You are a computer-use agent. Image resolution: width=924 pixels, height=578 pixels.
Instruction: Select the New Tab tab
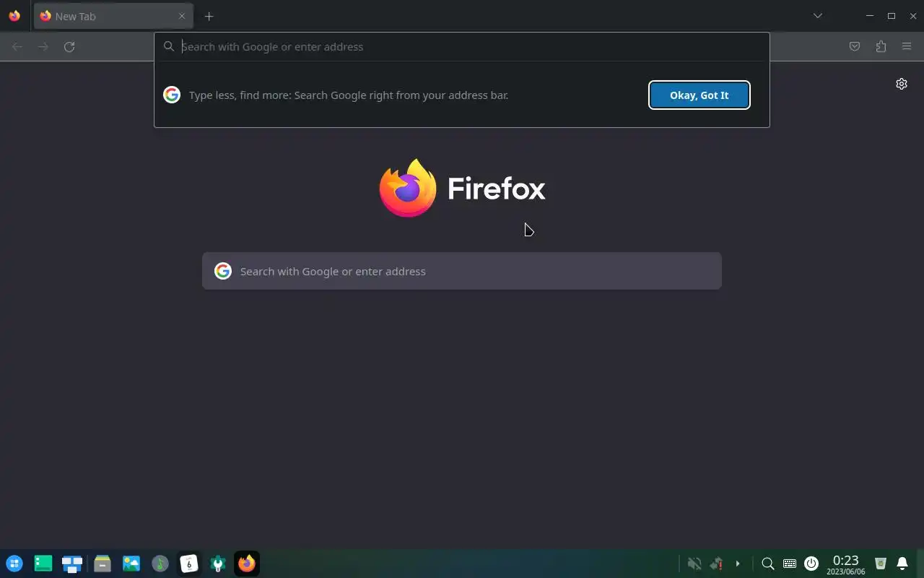(113, 16)
